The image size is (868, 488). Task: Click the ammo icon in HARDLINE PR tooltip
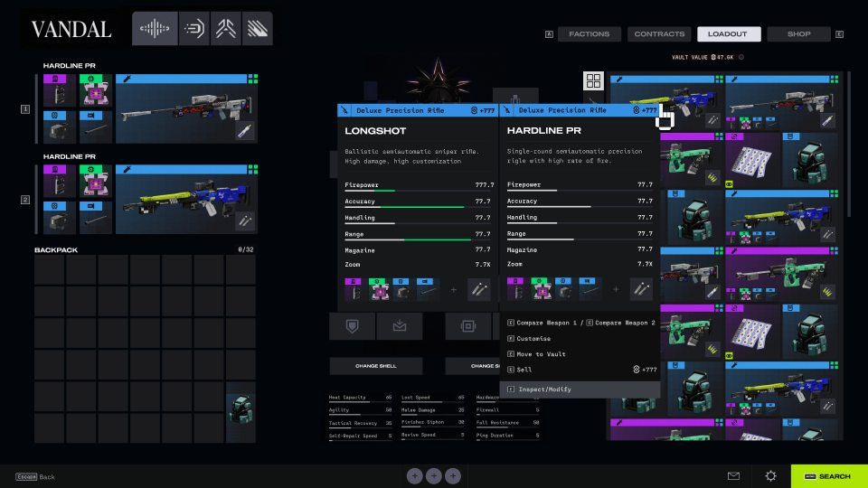pyautogui.click(x=641, y=289)
